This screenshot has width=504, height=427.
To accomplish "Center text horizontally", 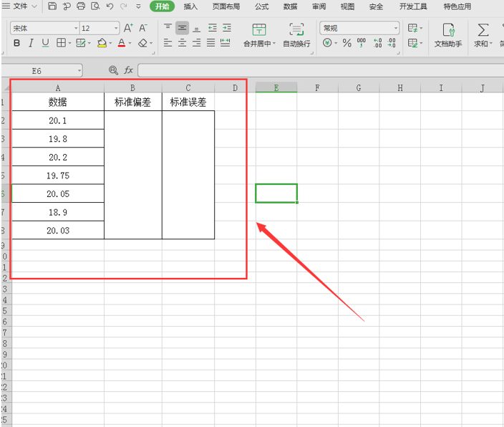I will 183,43.
